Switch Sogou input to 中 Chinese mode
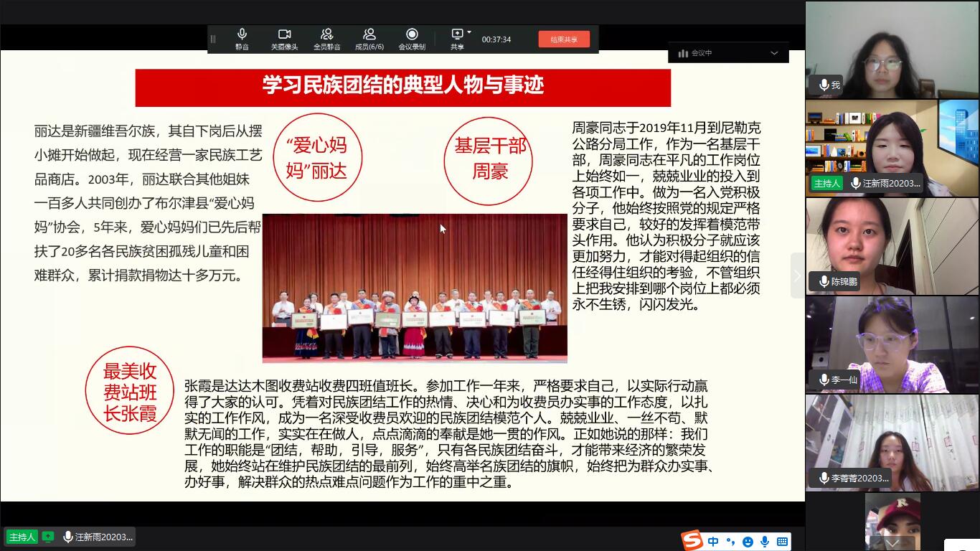This screenshot has height=551, width=980. (713, 542)
